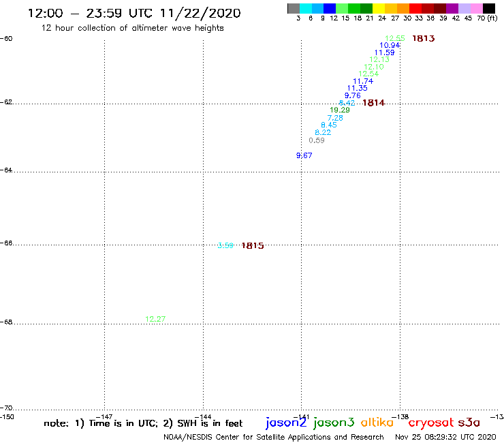Click the 1814 time marker
Viewport: 504px width, 443px height.
click(373, 103)
